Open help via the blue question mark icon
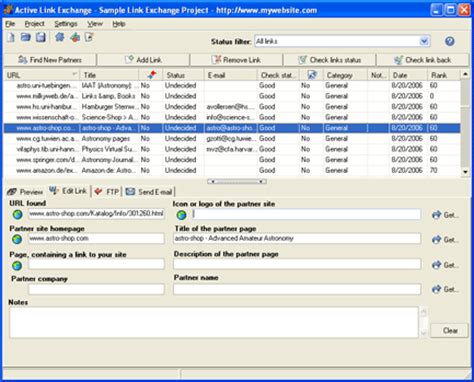474x382 pixels. (449, 41)
